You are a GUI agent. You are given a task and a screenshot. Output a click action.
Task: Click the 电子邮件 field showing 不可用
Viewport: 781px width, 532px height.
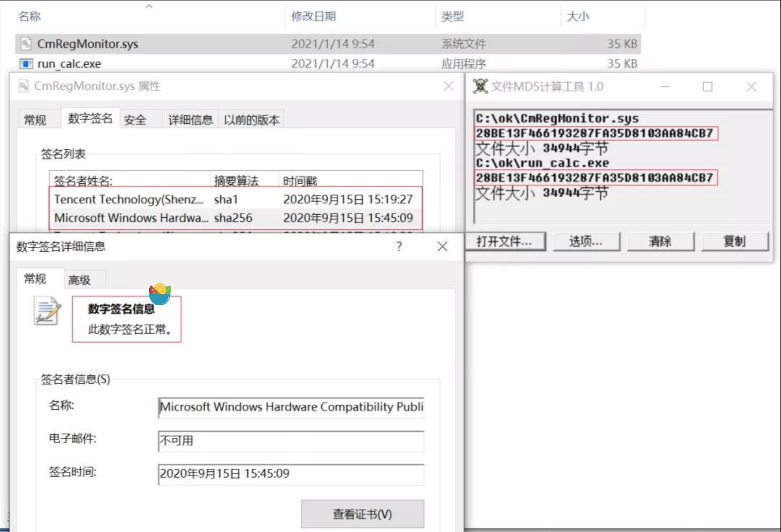pos(291,441)
